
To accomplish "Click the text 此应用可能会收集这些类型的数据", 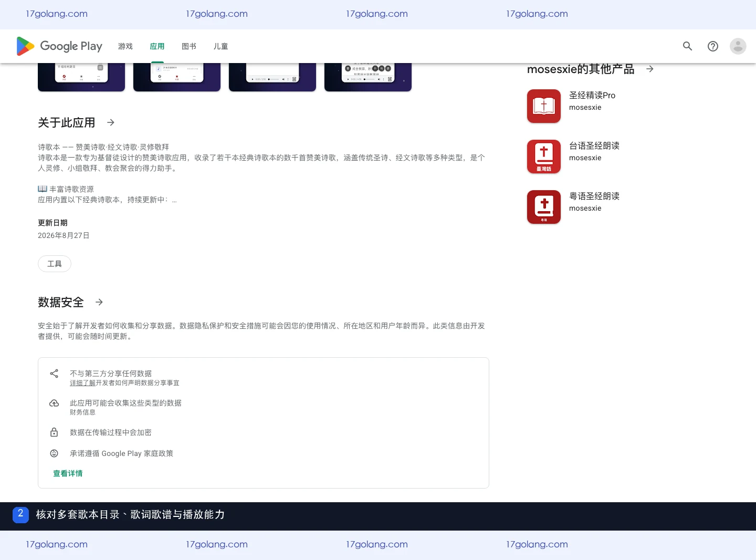I will 125,403.
